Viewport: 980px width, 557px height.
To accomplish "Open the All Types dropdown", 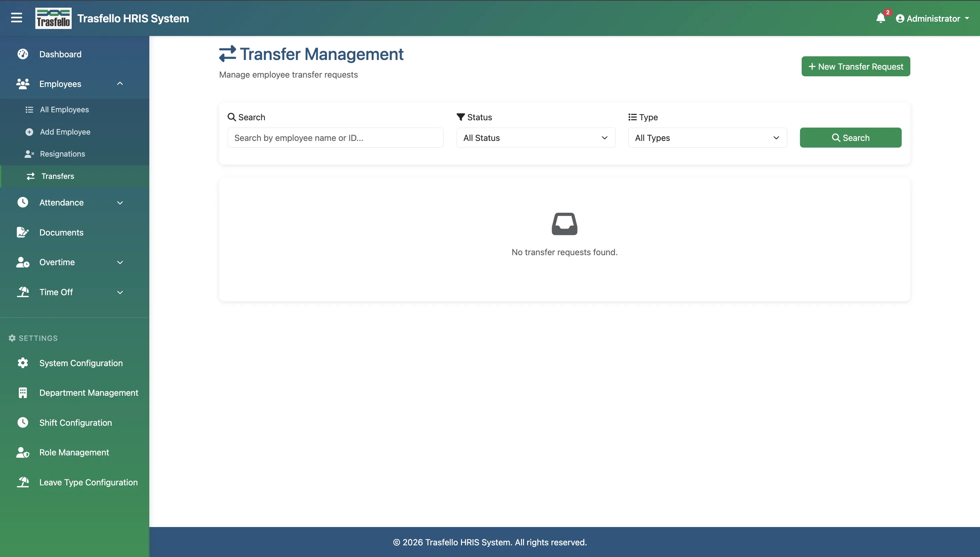I will [x=708, y=138].
